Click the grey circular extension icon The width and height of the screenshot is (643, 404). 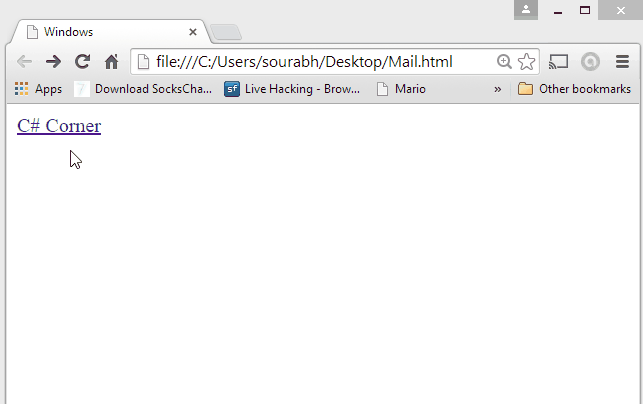tap(591, 62)
